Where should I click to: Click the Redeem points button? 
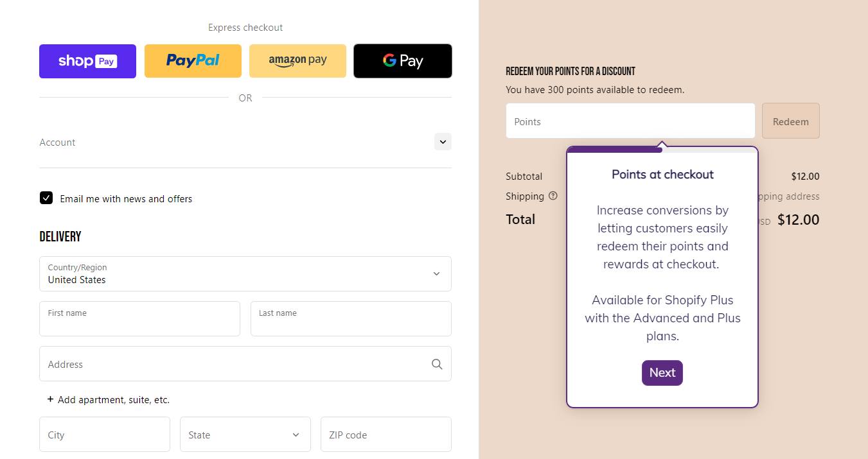pos(790,121)
